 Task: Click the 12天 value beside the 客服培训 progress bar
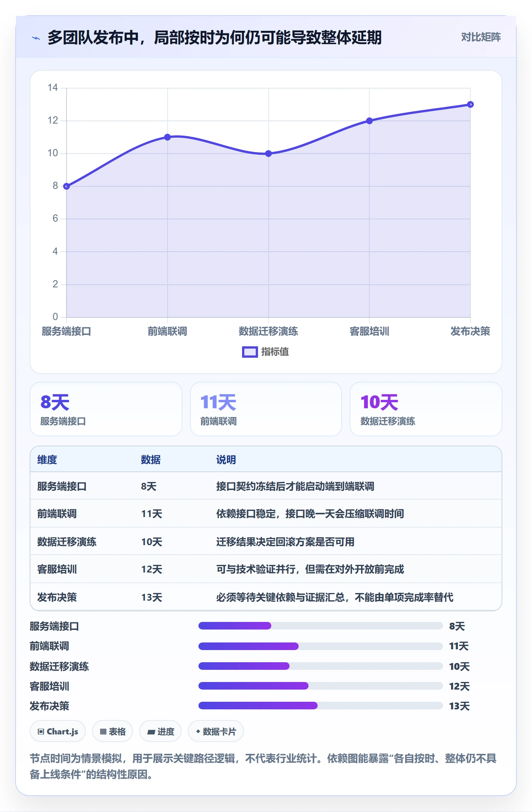coord(459,686)
